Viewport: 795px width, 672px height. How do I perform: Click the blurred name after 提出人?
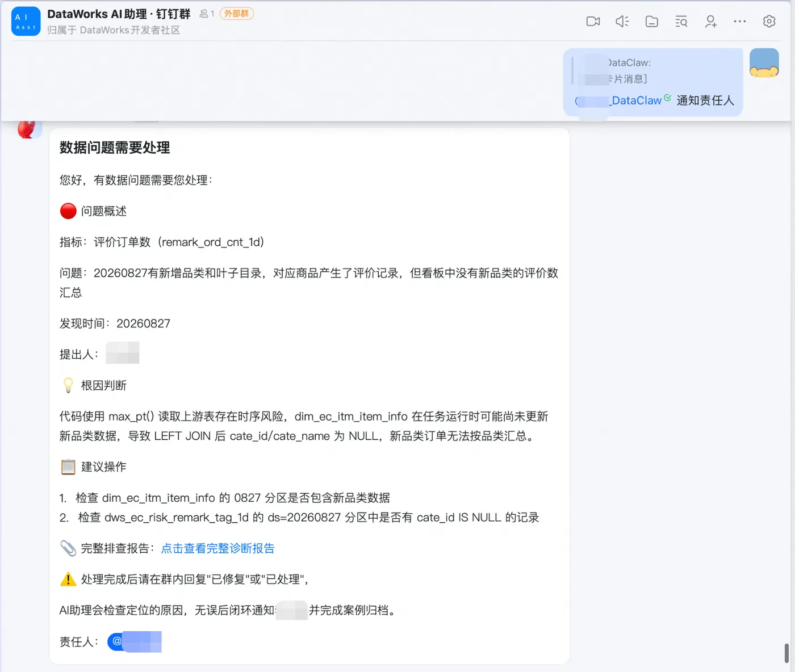click(123, 353)
